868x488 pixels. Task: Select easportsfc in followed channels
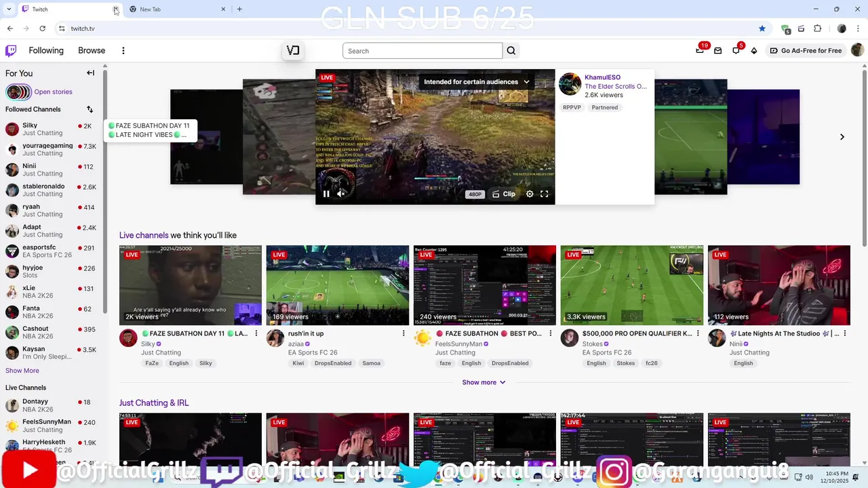[52, 251]
